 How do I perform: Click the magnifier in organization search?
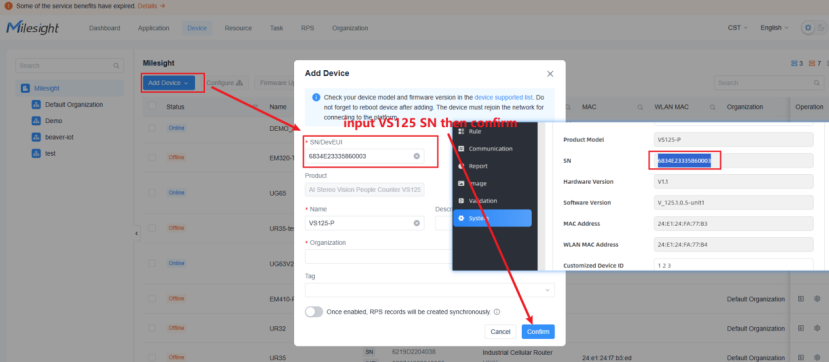point(116,66)
